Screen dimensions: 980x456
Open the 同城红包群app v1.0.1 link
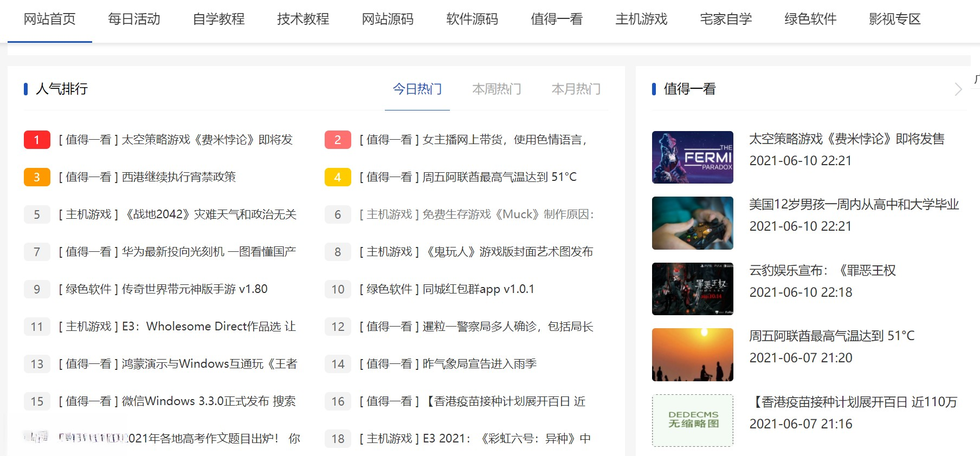(x=478, y=289)
